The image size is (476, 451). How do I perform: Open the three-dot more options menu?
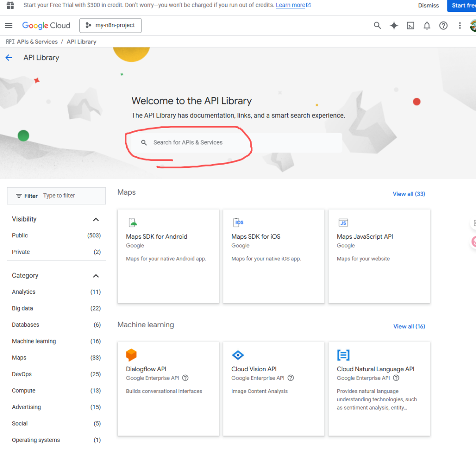(460, 26)
